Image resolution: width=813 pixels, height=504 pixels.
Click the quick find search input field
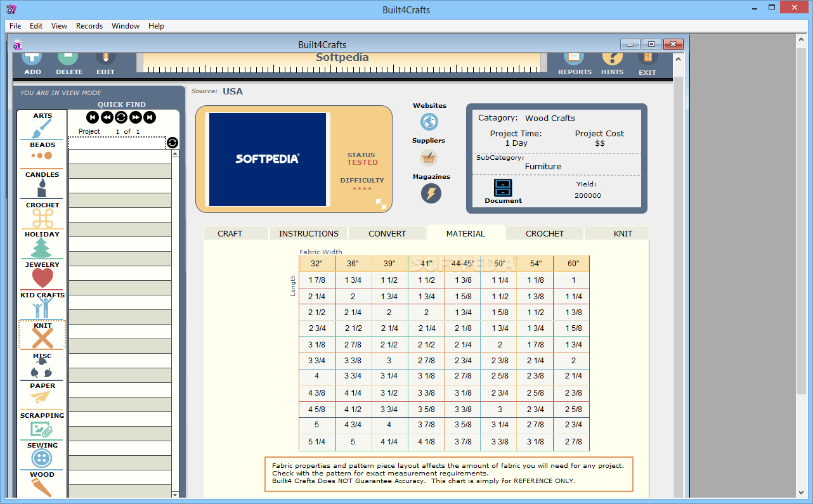(117, 143)
